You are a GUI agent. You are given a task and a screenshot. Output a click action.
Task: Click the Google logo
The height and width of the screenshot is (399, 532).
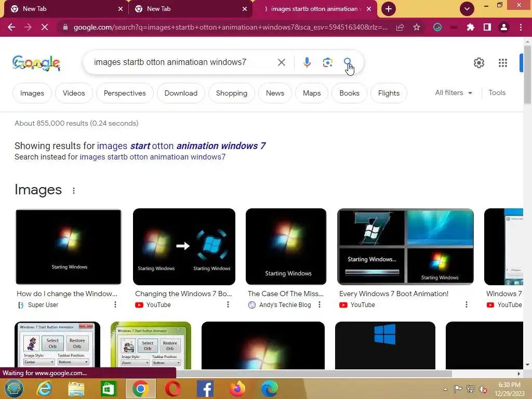click(36, 63)
